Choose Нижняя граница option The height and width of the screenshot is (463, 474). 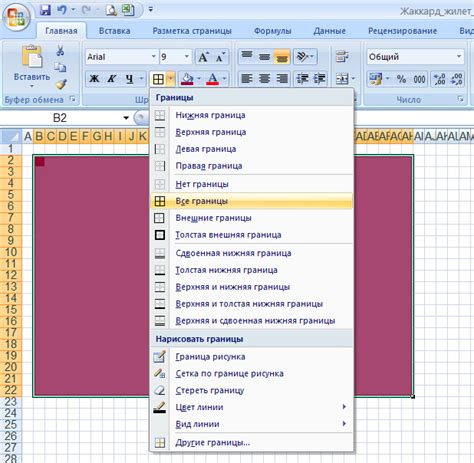point(252,115)
